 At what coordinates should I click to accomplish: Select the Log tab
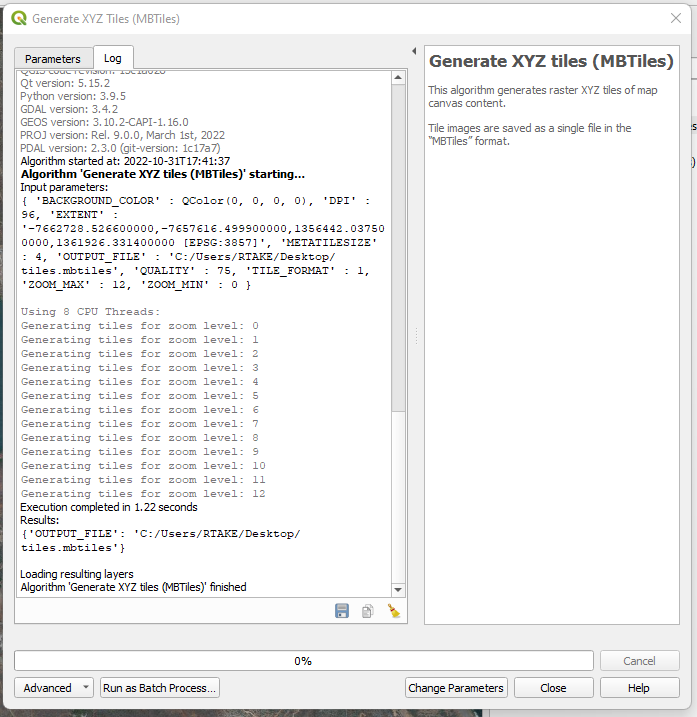pyautogui.click(x=113, y=59)
